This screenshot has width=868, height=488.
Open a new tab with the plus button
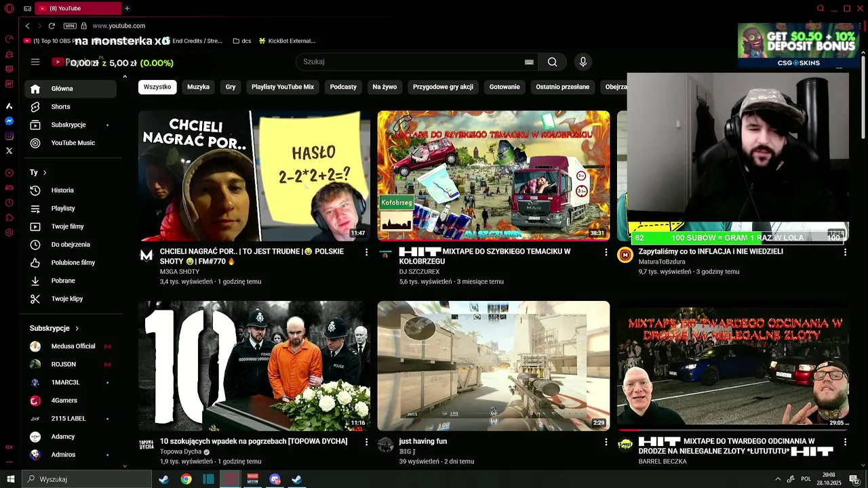coord(127,8)
